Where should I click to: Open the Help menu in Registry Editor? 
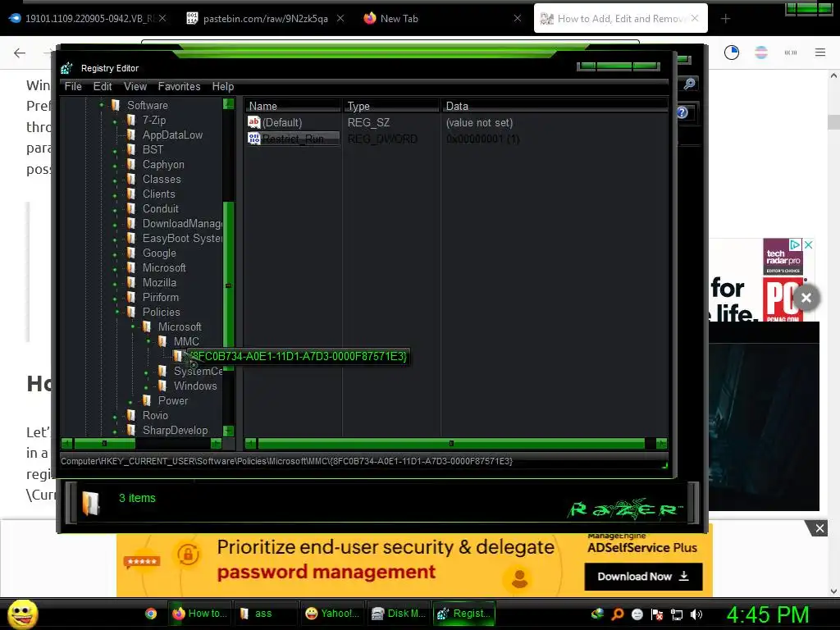coord(223,86)
